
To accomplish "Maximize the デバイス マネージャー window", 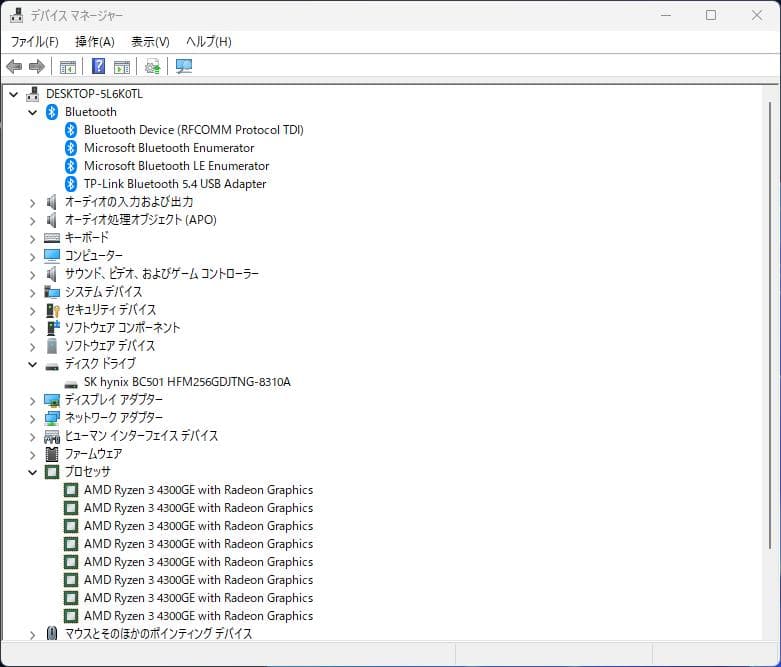I will pyautogui.click(x=711, y=15).
